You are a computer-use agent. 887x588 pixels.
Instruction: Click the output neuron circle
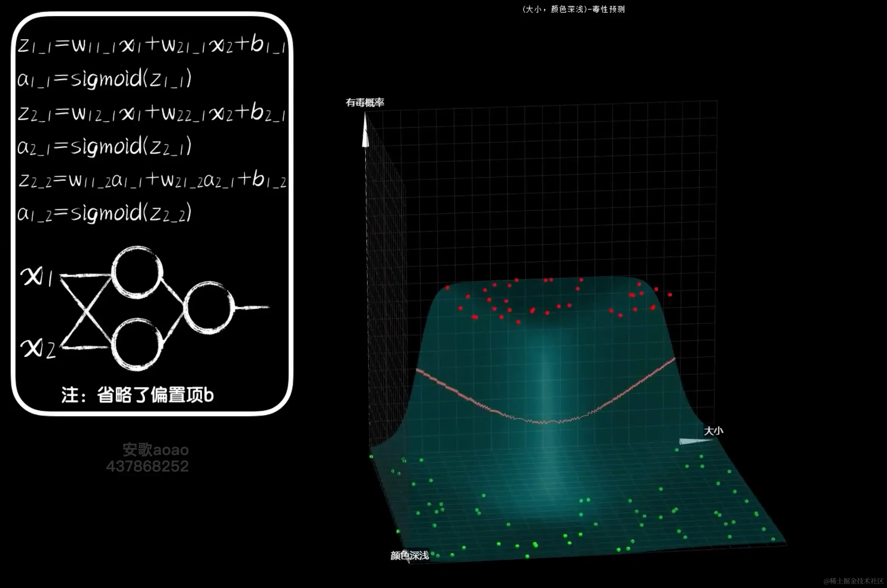click(209, 308)
